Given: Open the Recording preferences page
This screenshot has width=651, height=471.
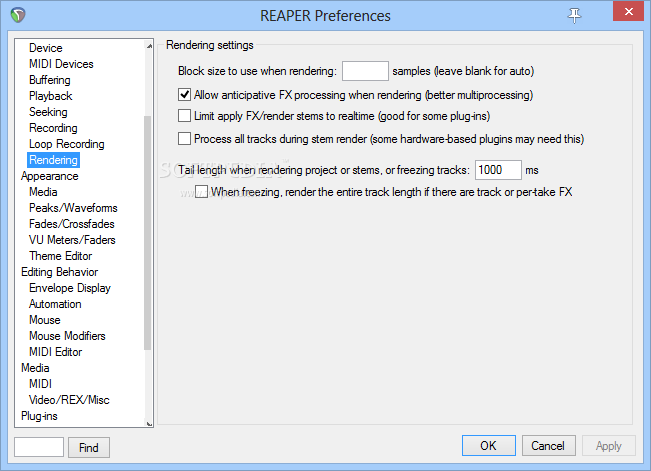Looking at the screenshot, I should [53, 128].
